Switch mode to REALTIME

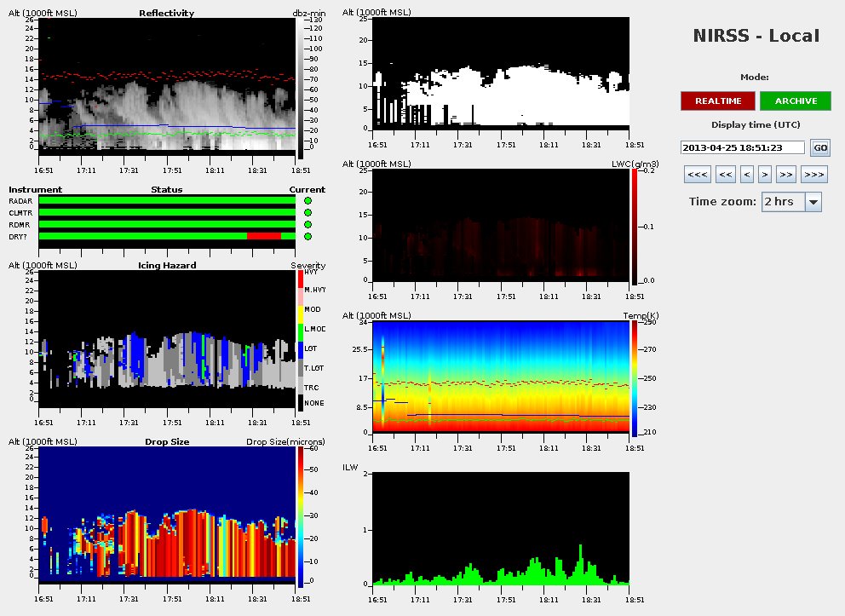pyautogui.click(x=717, y=101)
